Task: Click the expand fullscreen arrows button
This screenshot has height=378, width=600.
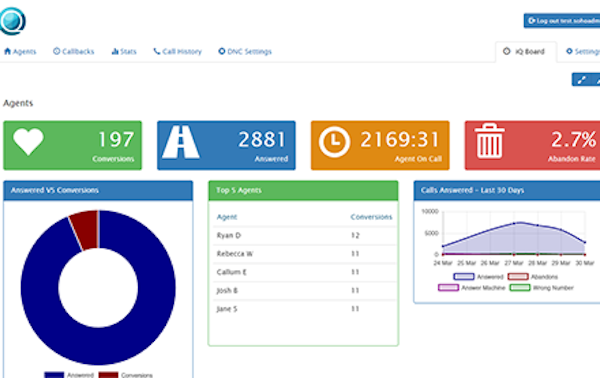Action: coord(582,80)
